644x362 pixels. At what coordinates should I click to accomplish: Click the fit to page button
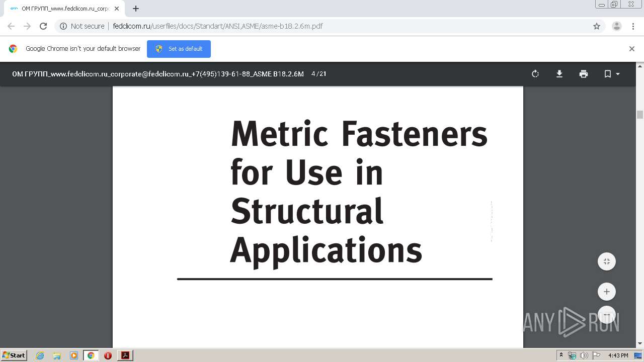point(607,261)
